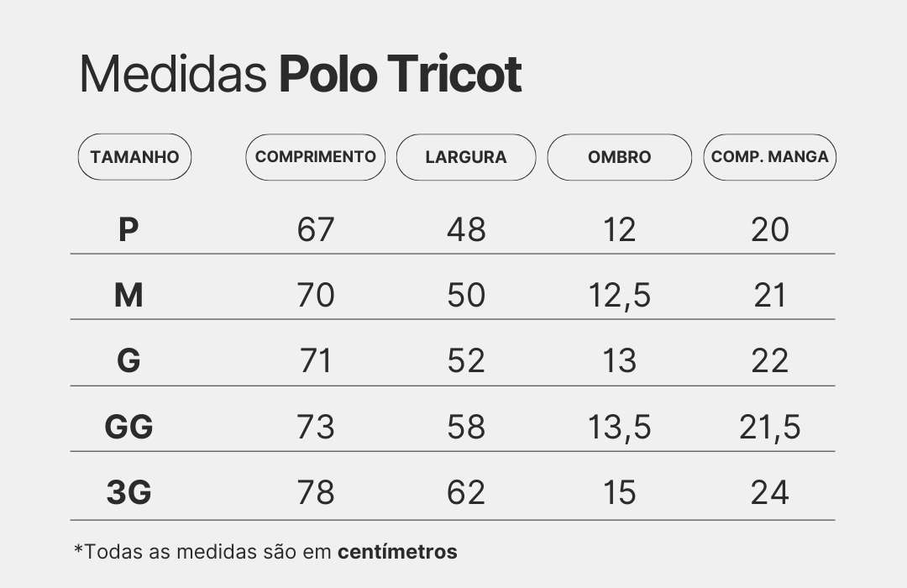Click the GG size row label

128,427
